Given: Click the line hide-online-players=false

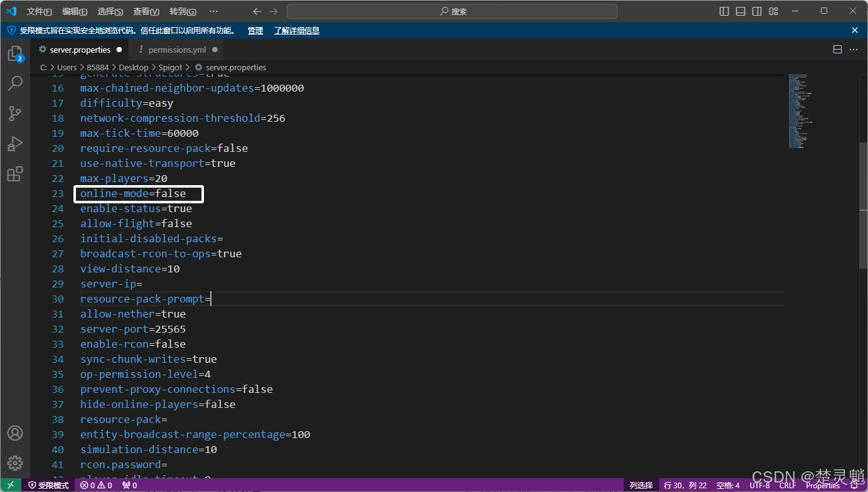Looking at the screenshot, I should pos(158,404).
